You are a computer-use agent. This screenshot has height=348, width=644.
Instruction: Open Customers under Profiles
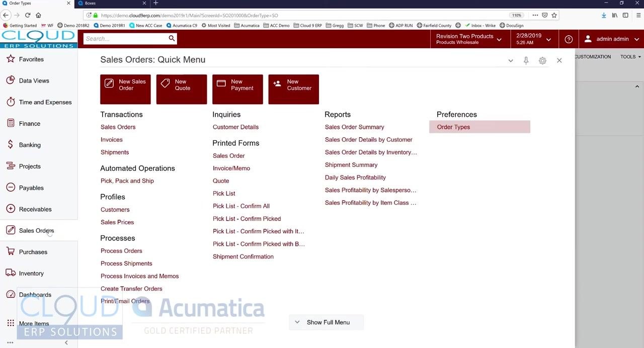coord(115,210)
